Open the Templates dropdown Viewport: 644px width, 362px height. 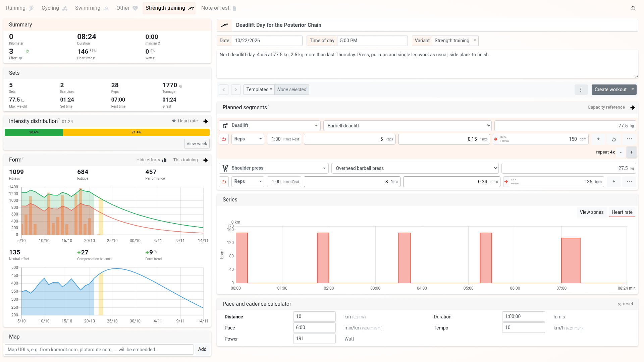(259, 89)
